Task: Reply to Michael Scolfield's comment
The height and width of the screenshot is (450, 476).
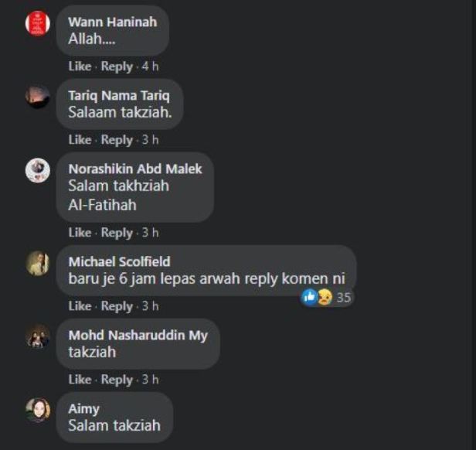Action: click(117, 306)
